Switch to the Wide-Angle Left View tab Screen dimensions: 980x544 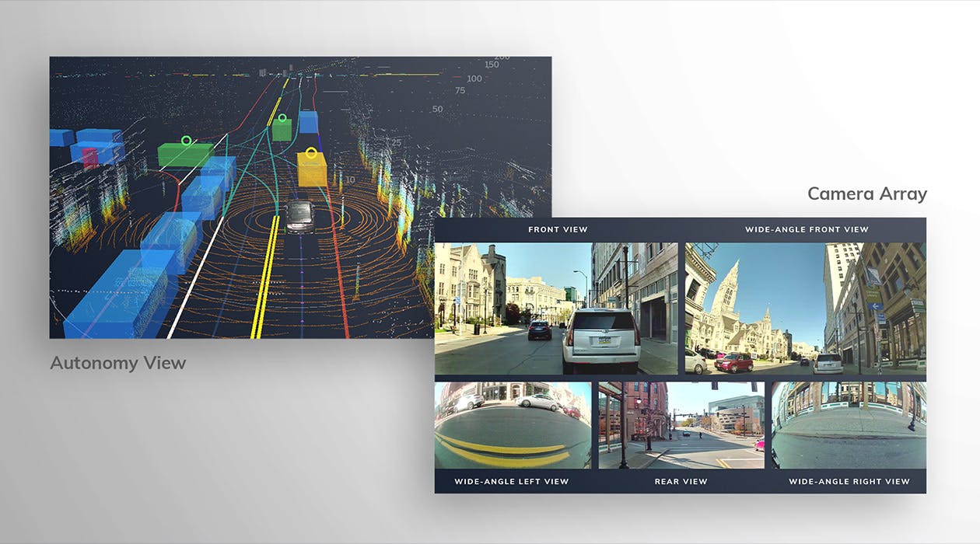[x=511, y=481]
